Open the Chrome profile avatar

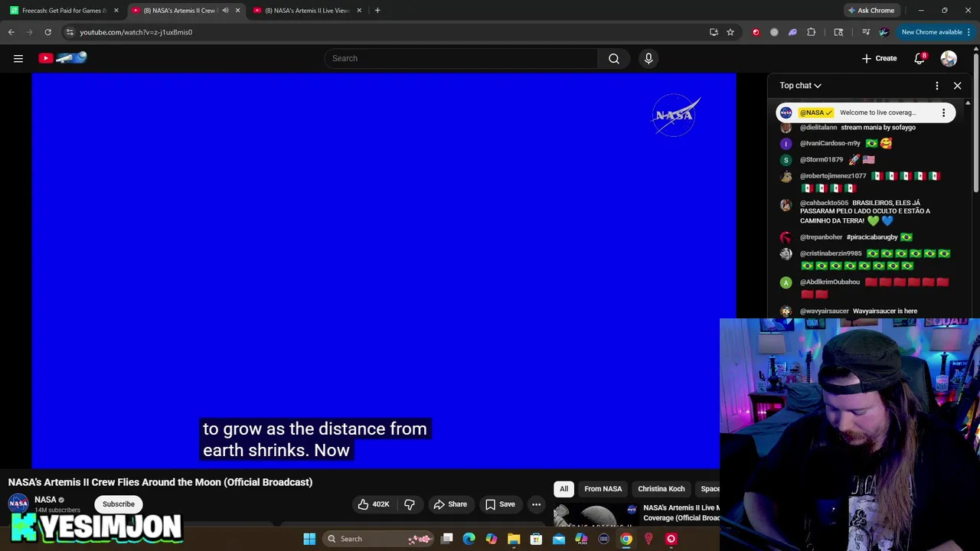pos(884,32)
